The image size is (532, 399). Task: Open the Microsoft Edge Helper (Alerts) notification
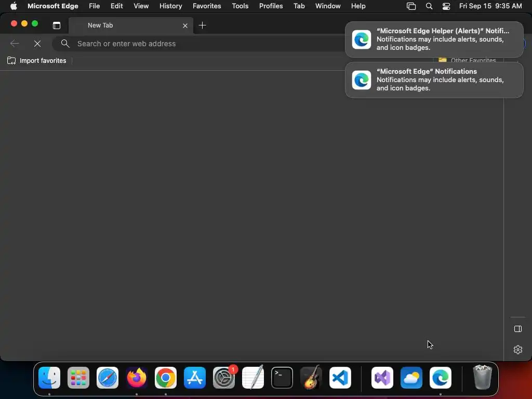pyautogui.click(x=434, y=39)
